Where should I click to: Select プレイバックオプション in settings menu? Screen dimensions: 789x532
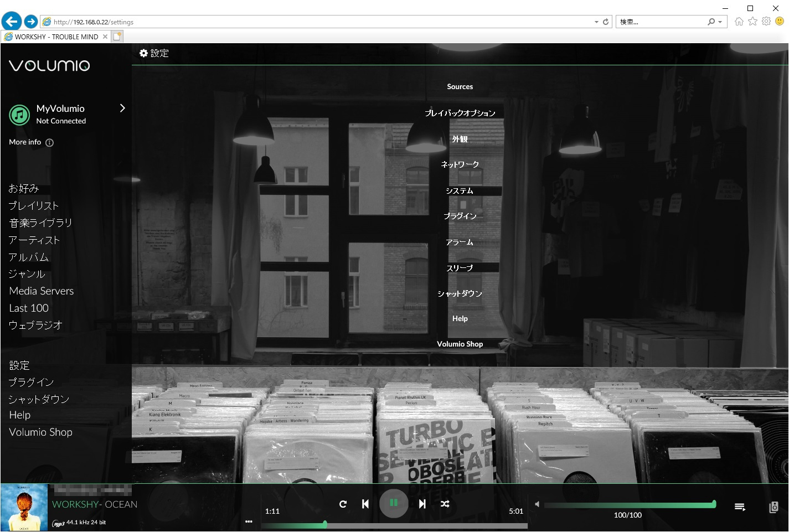click(x=460, y=113)
